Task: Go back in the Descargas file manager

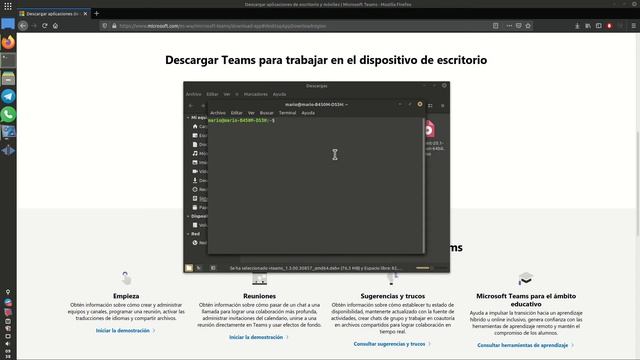Action: (x=191, y=106)
